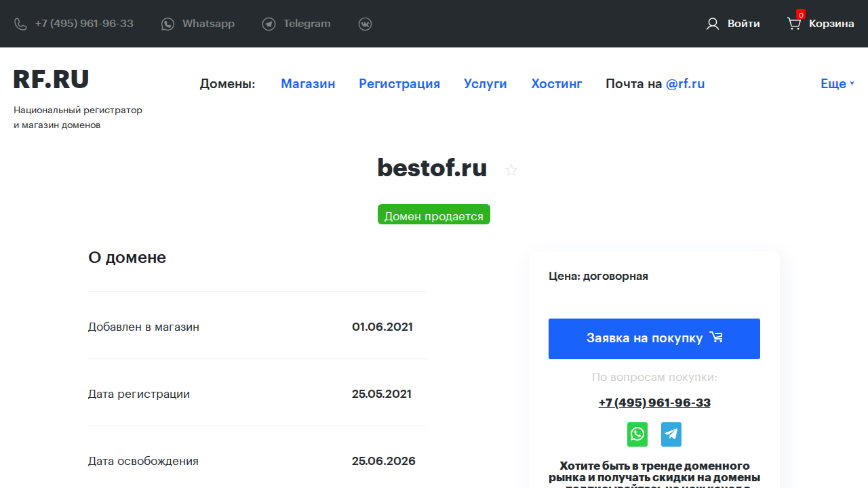The image size is (868, 488).
Task: Open Whatsapp icon in the top bar
Action: [167, 24]
